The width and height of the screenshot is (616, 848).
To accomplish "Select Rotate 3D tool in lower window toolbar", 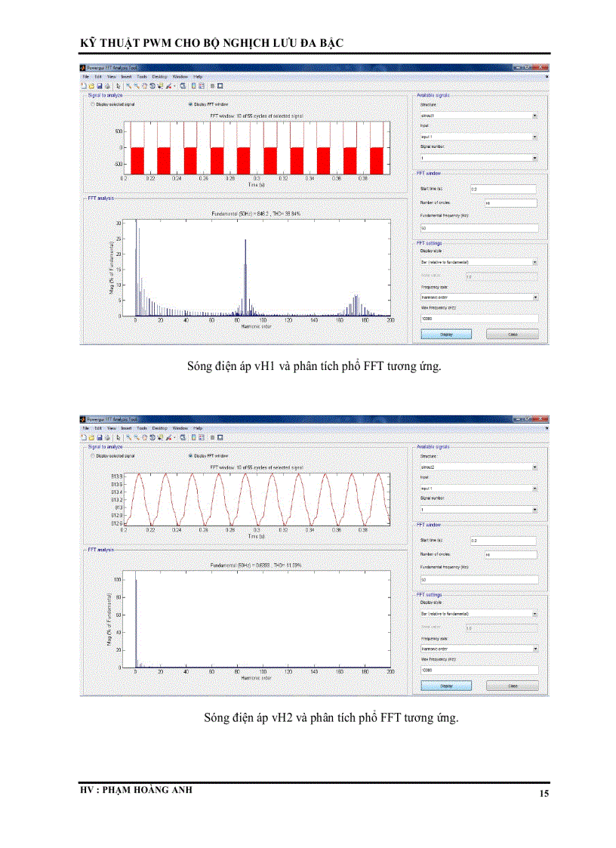I will click(x=152, y=436).
